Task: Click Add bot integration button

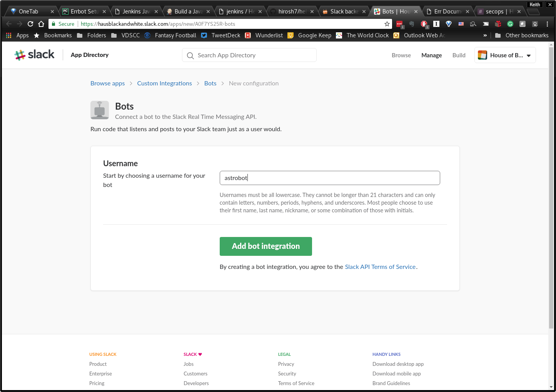Action: pos(266,246)
